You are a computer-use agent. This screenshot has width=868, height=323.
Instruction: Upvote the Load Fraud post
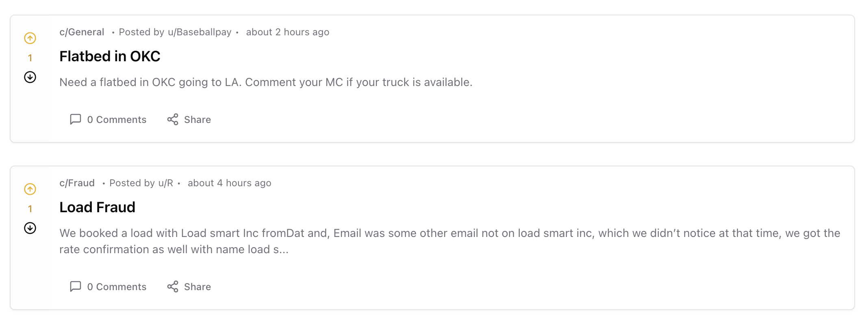click(30, 189)
